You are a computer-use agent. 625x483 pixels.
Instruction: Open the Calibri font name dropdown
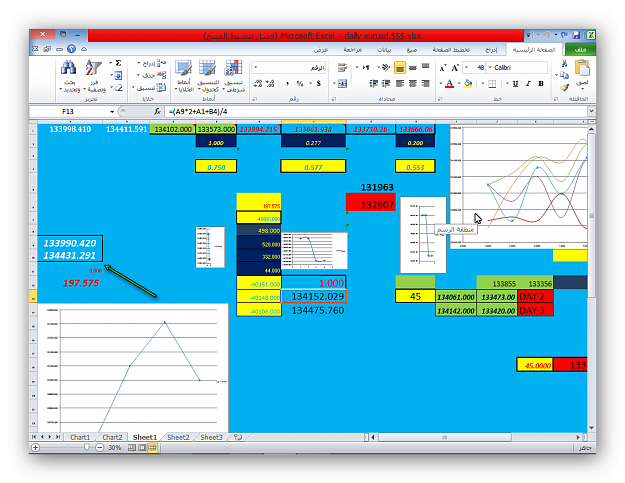pyautogui.click(x=490, y=68)
